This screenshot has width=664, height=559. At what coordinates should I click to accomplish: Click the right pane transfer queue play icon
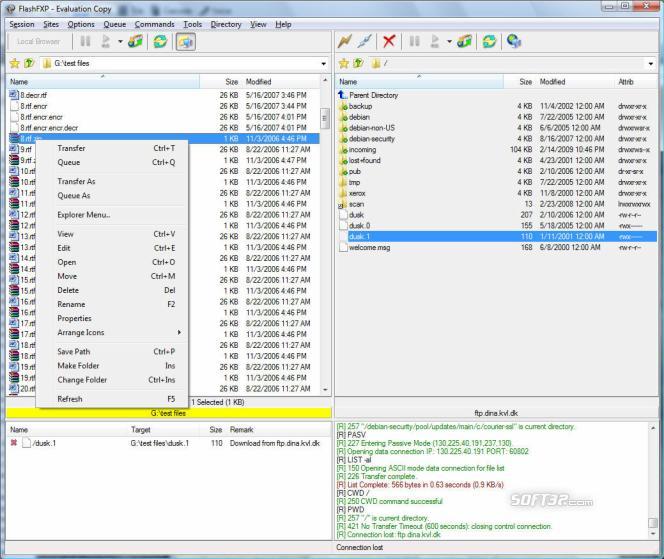point(434,42)
